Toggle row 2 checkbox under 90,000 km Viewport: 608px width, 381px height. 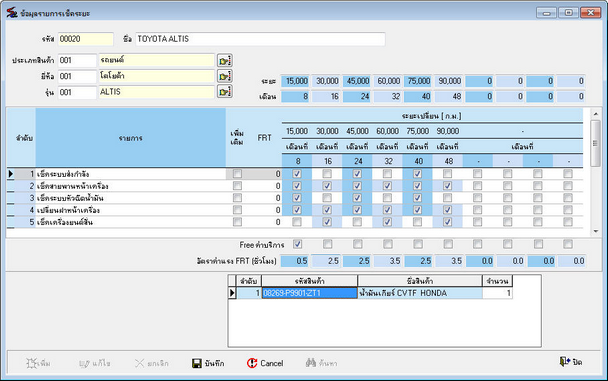pyautogui.click(x=447, y=186)
